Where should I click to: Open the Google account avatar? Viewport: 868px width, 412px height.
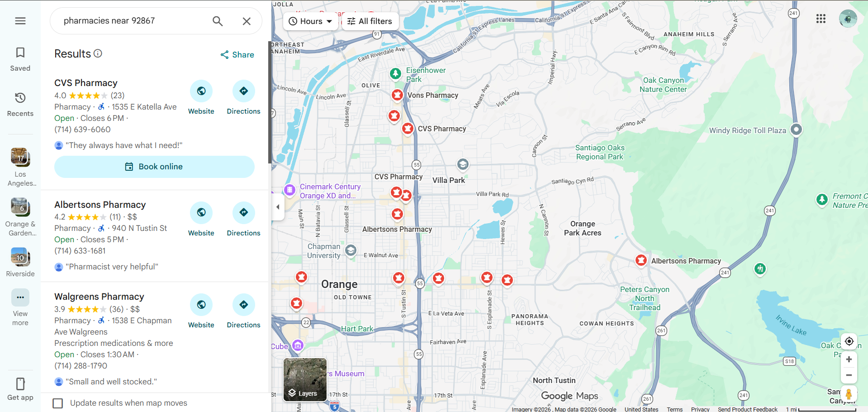(x=848, y=19)
